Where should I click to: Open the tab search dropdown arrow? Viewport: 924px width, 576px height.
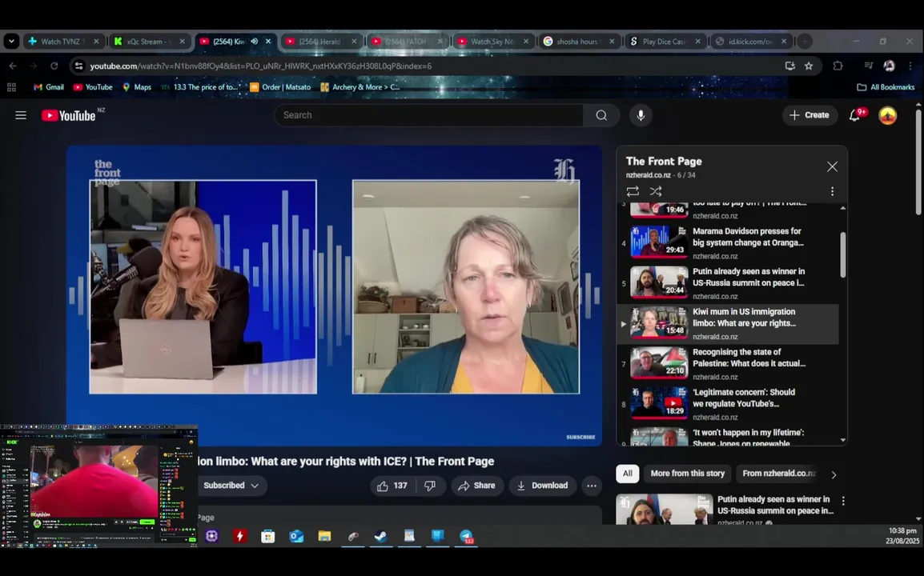coord(11,42)
